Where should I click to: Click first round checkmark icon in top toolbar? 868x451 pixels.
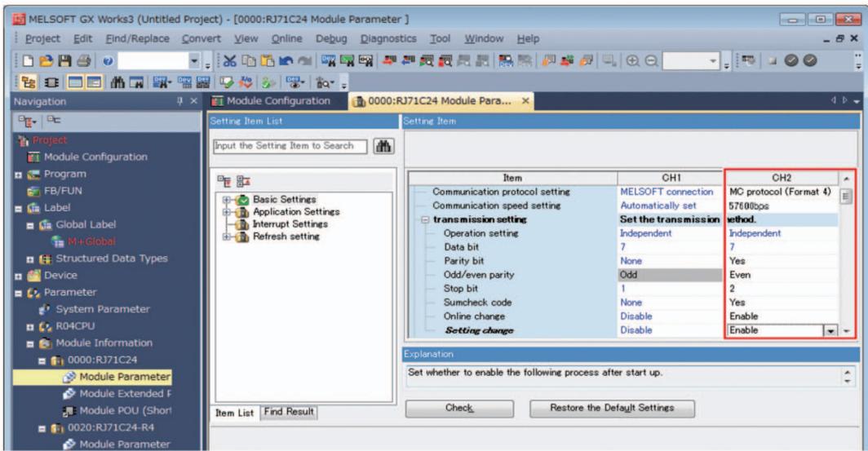click(791, 61)
